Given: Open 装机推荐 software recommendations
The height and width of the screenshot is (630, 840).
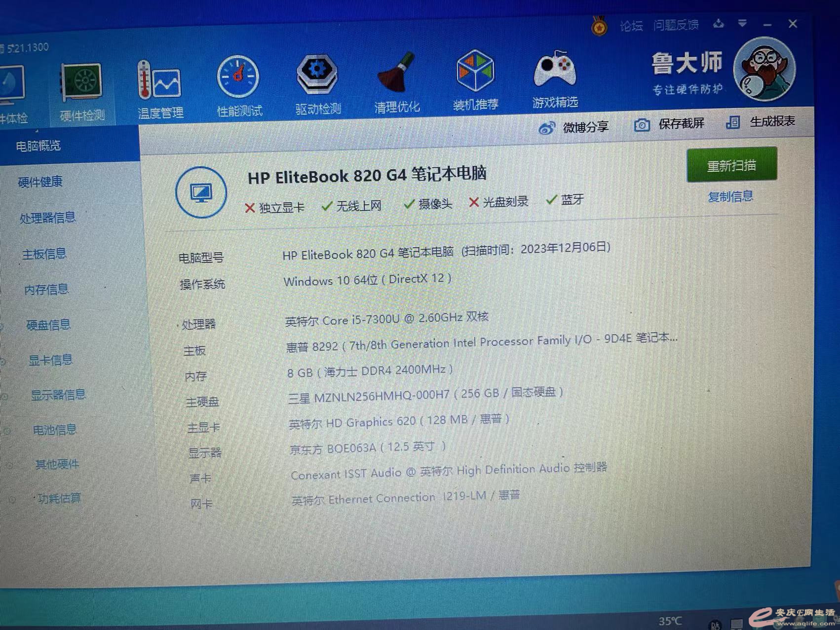Looking at the screenshot, I should [475, 80].
